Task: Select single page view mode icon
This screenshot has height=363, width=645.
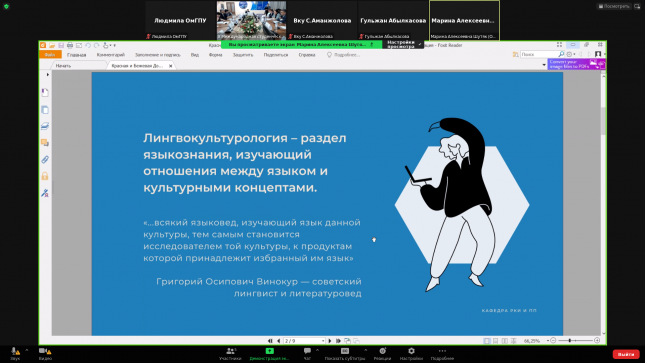Action: tap(487, 341)
